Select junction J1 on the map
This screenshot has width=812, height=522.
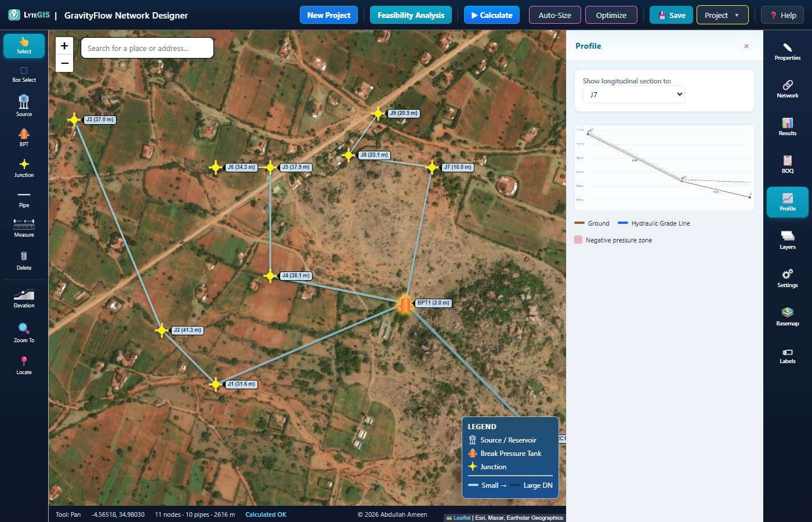coord(216,384)
